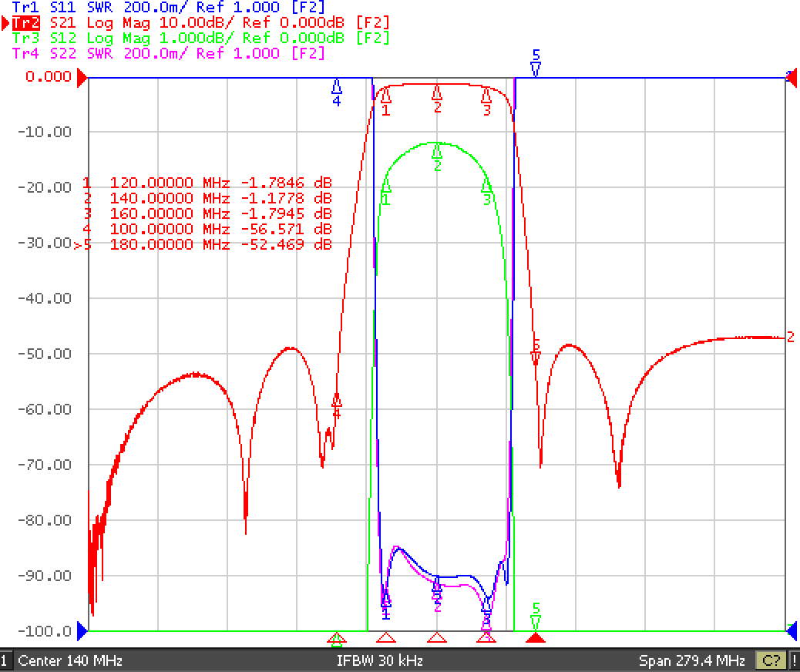Click the filled red marker 5 triangle on the bottom axis
Image resolution: width=800 pixels, height=672 pixels.
tap(535, 637)
